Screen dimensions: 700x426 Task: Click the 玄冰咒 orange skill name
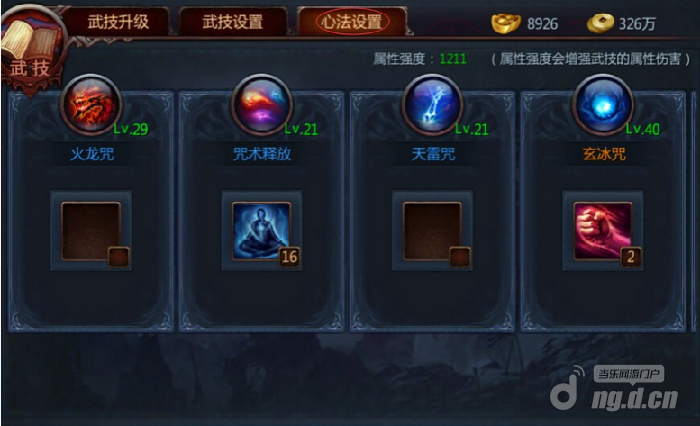coord(604,155)
